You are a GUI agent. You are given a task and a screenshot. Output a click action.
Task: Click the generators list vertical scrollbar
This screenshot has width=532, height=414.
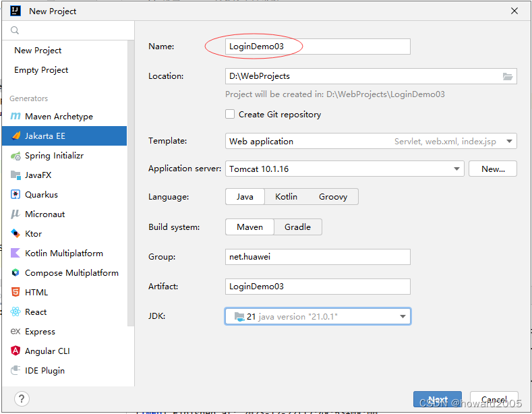click(131, 183)
